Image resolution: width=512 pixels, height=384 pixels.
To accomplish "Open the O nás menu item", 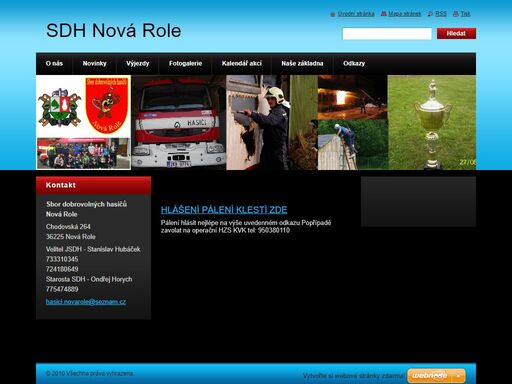I will click(54, 63).
